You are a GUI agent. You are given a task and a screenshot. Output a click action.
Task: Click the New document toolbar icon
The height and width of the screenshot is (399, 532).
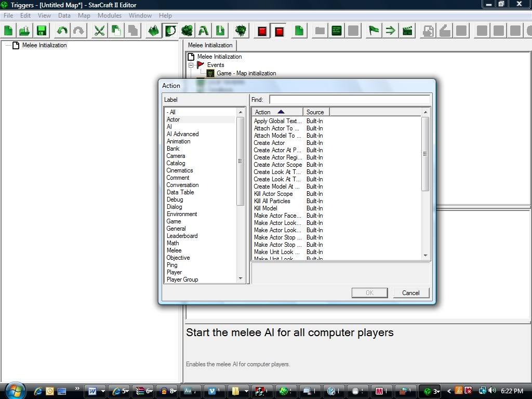coord(8,31)
